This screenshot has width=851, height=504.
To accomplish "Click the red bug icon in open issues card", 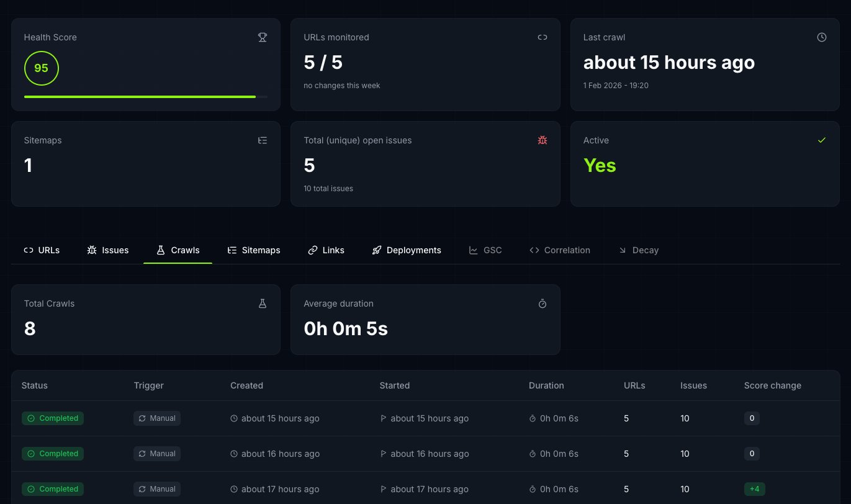I will (x=543, y=140).
